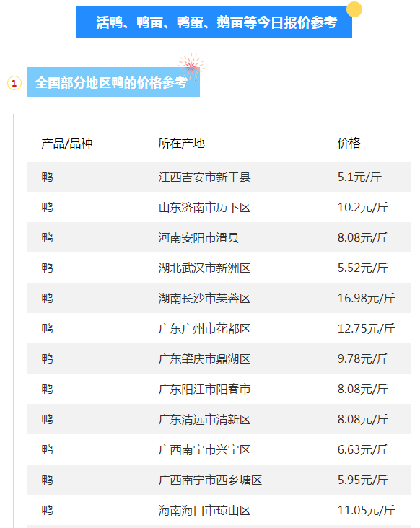
Task: Click the 16.98元/斤 price in 长沙 row
Action: [x=366, y=299]
